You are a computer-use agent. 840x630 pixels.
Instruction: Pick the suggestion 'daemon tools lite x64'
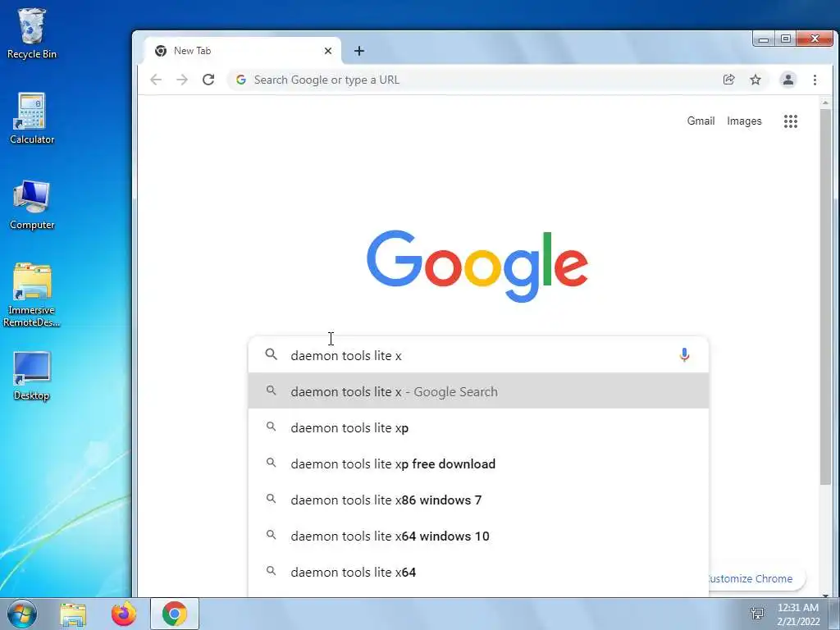(478, 572)
